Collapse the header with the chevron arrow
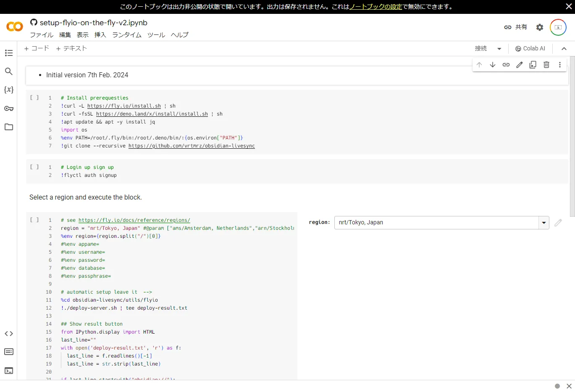575x392 pixels. 564,48
